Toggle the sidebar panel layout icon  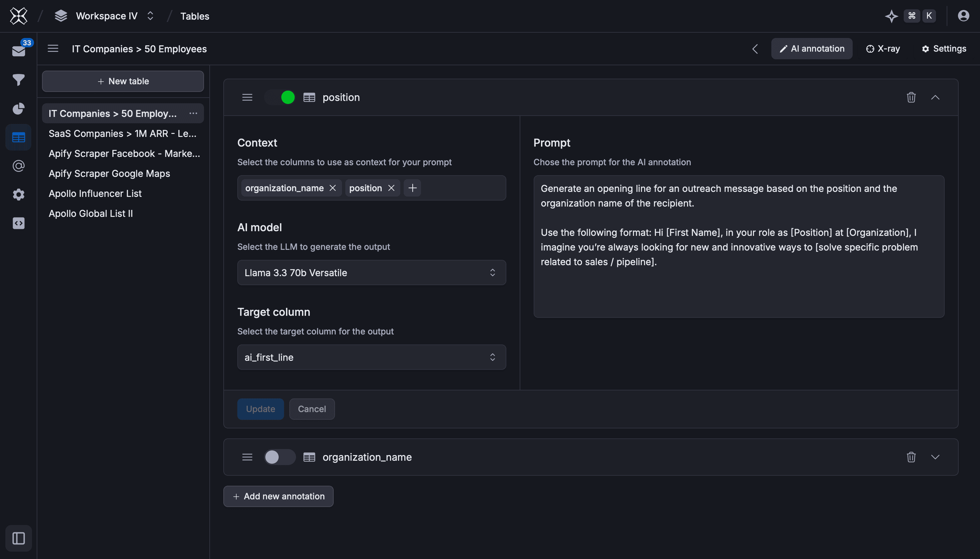click(x=18, y=538)
